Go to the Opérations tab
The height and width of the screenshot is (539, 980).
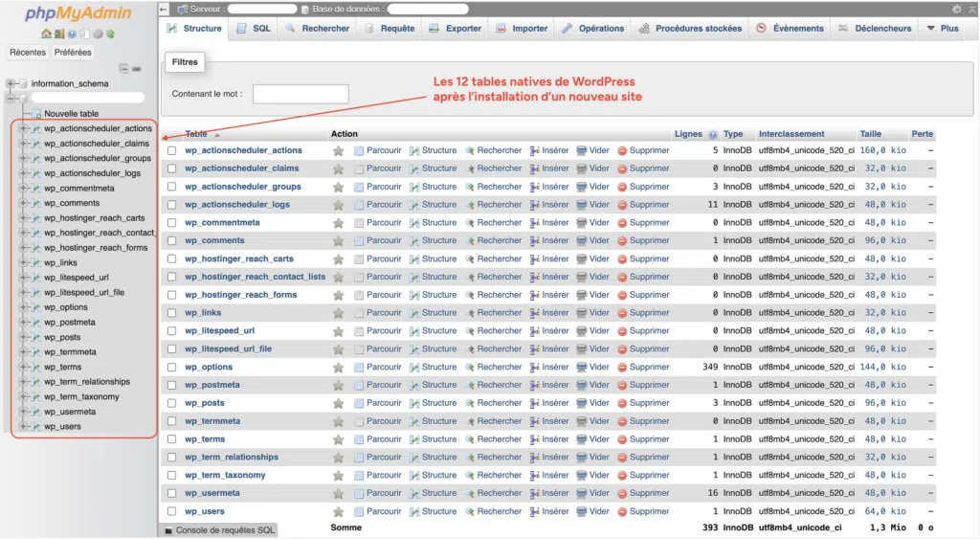click(x=592, y=29)
